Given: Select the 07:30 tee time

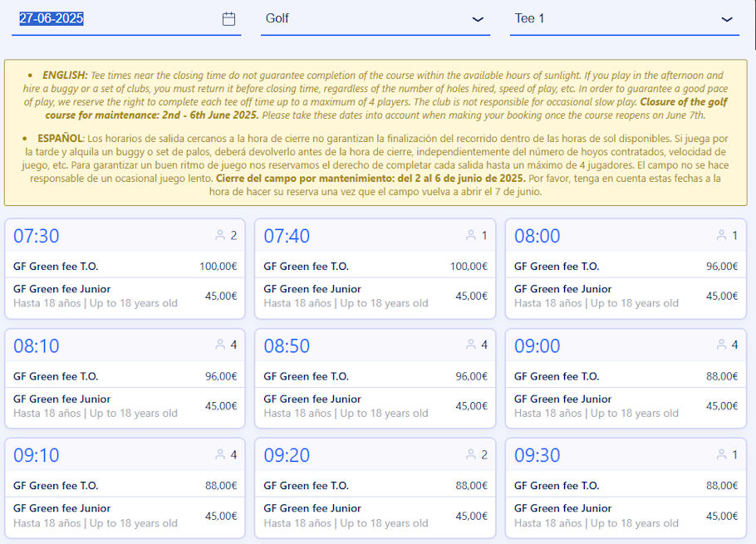Looking at the screenshot, I should click(37, 236).
